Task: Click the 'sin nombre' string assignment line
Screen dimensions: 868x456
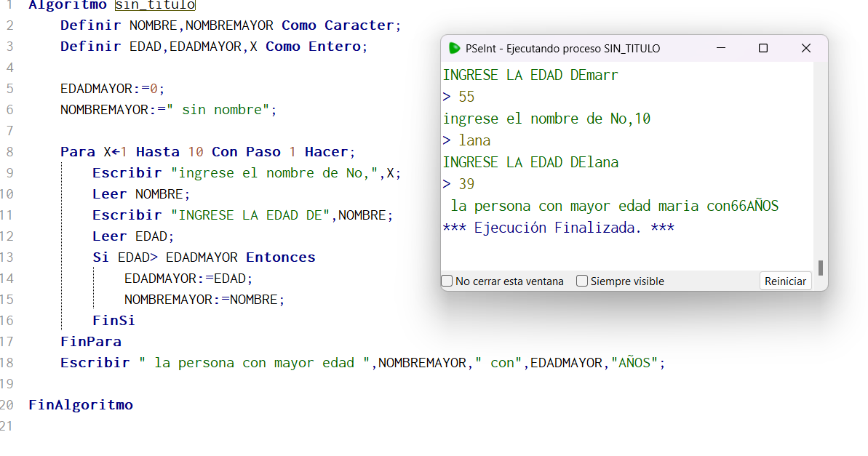Action: (x=168, y=110)
